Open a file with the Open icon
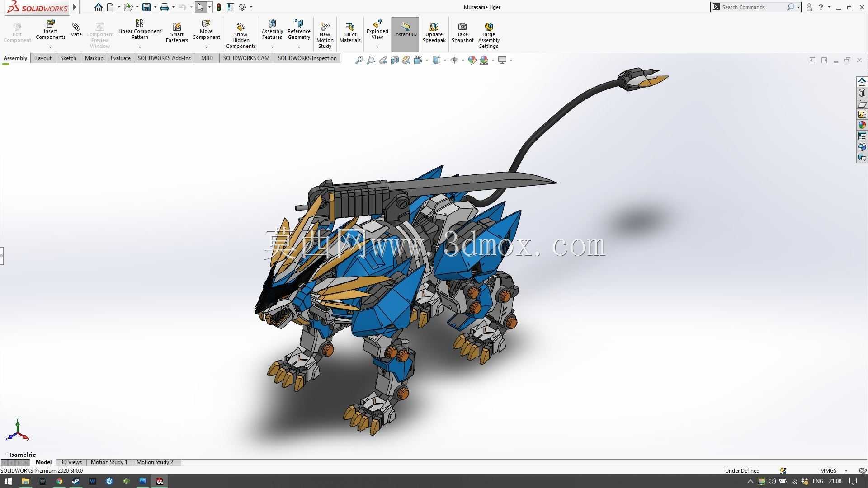 tap(128, 7)
